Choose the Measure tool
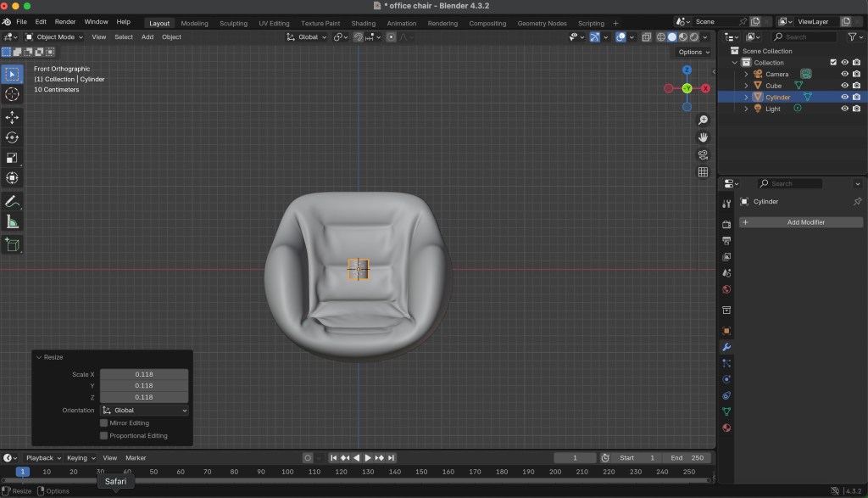 (12, 222)
